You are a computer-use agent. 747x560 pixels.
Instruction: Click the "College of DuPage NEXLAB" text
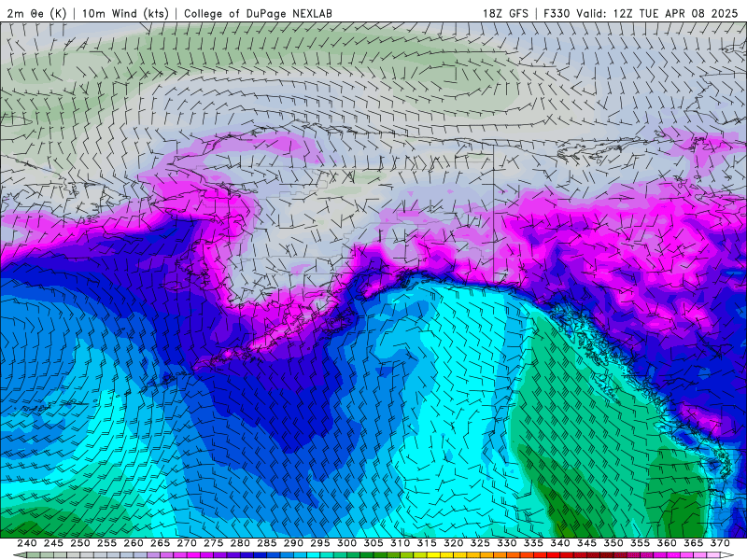click(258, 13)
